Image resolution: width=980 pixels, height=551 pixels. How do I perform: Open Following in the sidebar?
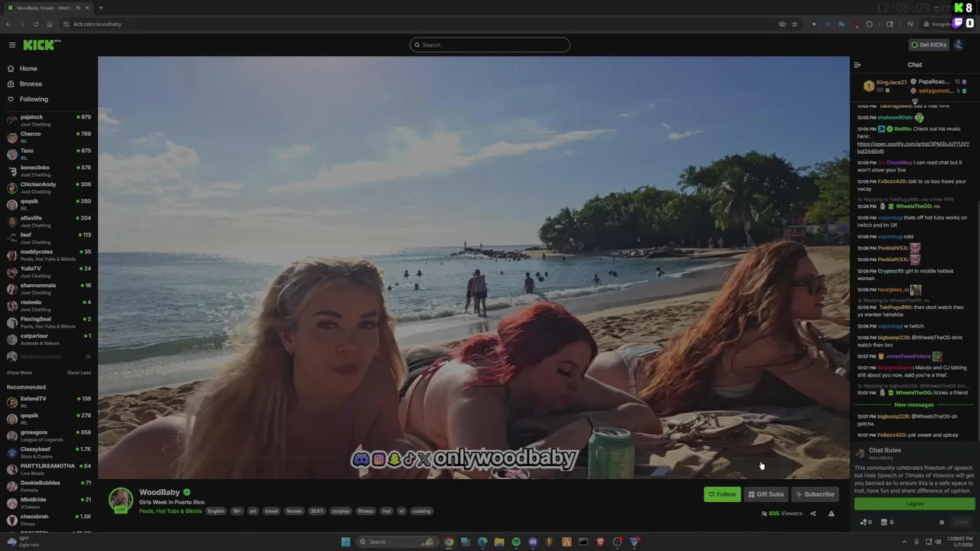point(34,99)
